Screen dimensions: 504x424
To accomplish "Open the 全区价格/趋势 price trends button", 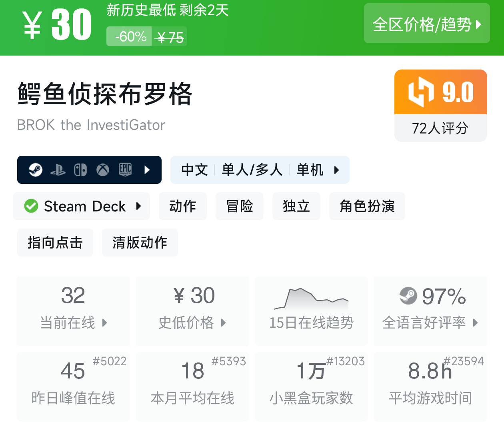I will click(427, 24).
